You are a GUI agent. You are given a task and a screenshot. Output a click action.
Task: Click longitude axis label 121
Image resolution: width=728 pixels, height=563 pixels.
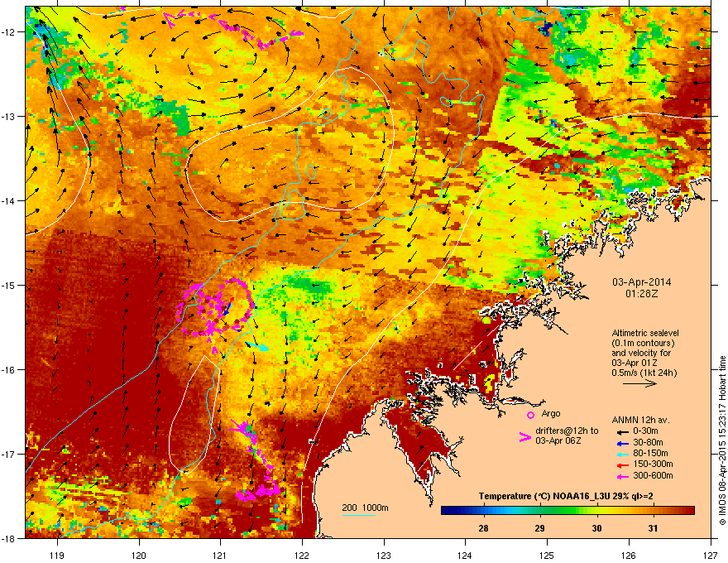click(220, 555)
